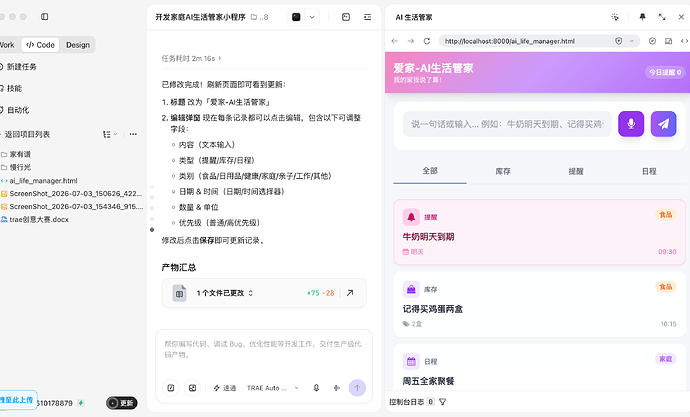Reload the preview browser page
The image size is (690, 417).
point(426,41)
